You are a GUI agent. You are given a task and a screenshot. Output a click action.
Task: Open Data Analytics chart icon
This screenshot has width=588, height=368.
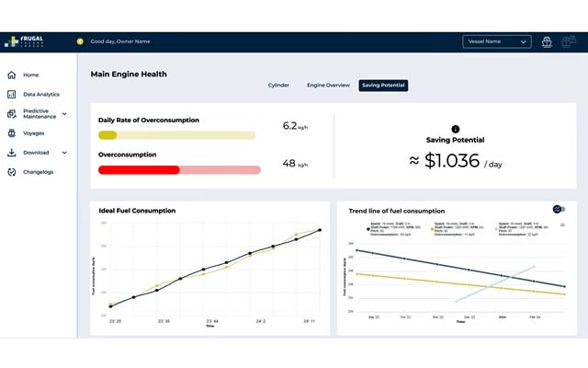pos(11,94)
